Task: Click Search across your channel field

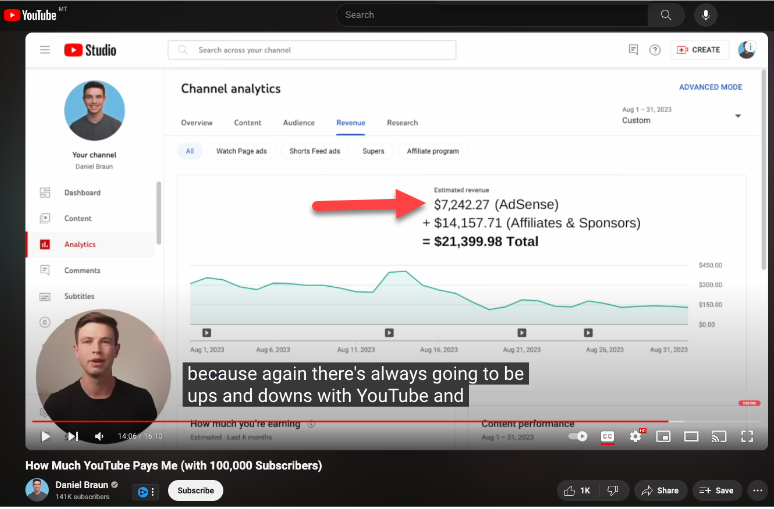Action: point(312,50)
